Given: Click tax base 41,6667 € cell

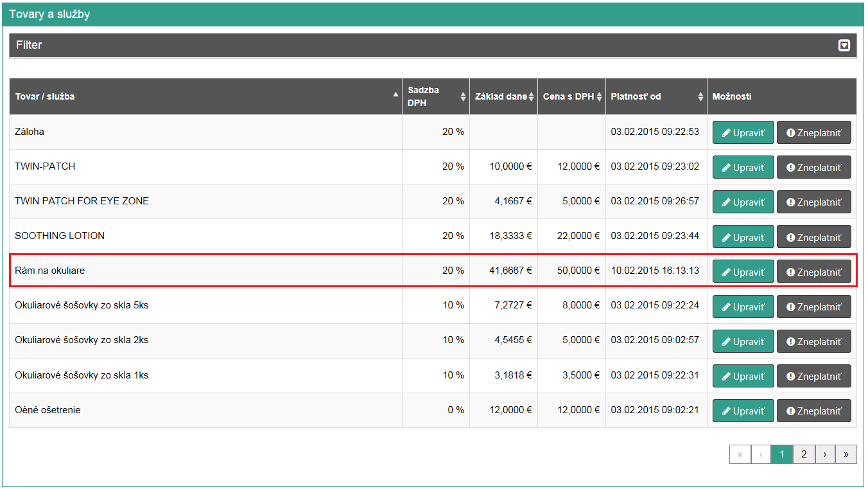Looking at the screenshot, I should click(504, 271).
